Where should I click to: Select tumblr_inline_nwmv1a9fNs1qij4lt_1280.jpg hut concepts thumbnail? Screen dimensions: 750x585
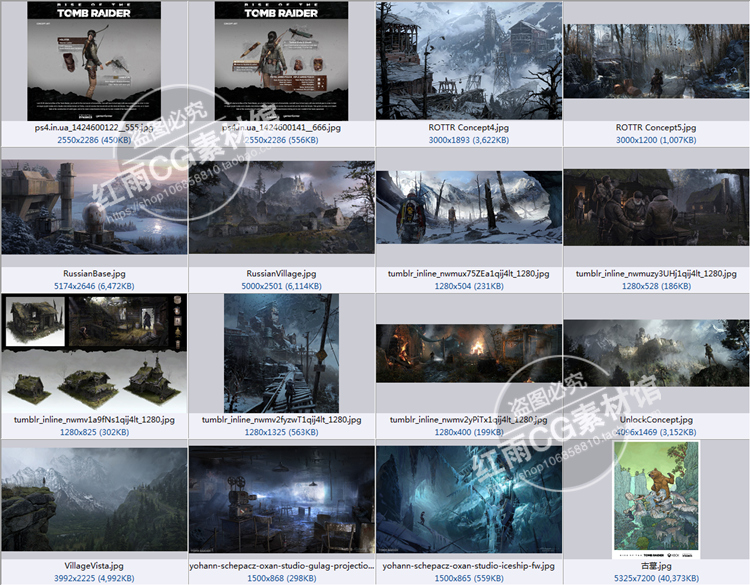coord(94,353)
